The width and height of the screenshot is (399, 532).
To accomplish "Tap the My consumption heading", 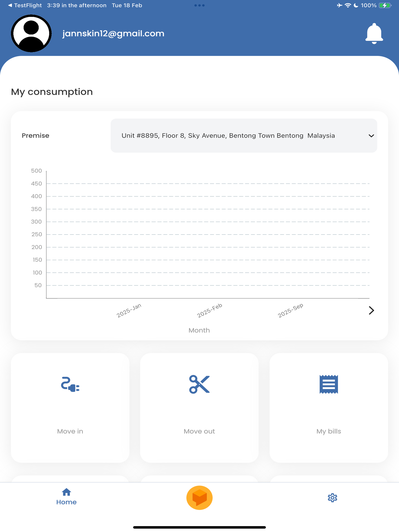I will coord(52,92).
